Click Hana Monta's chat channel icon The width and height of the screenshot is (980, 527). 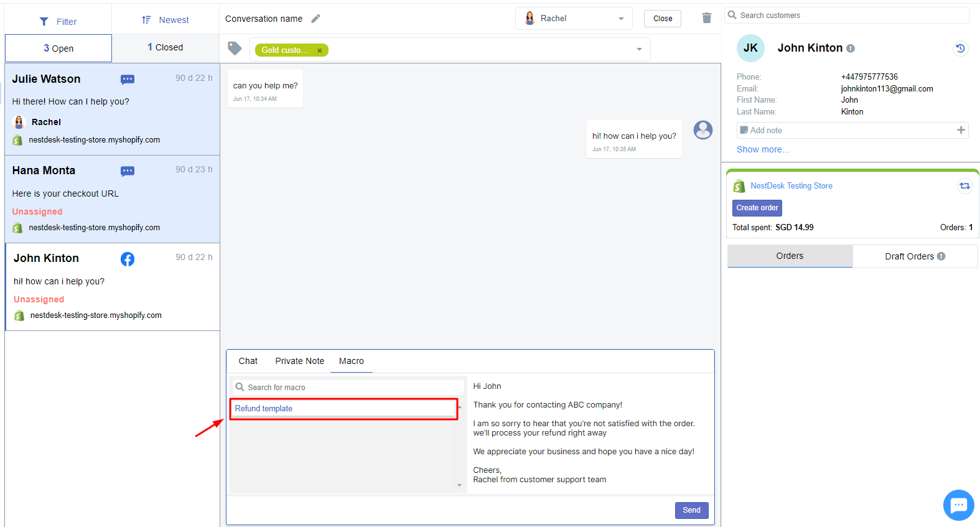coord(128,171)
